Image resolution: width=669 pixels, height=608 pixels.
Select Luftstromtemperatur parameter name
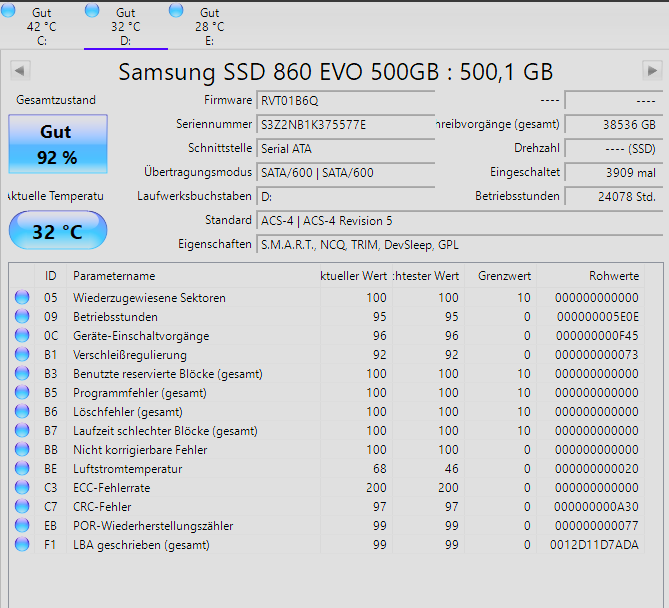pyautogui.click(x=128, y=469)
